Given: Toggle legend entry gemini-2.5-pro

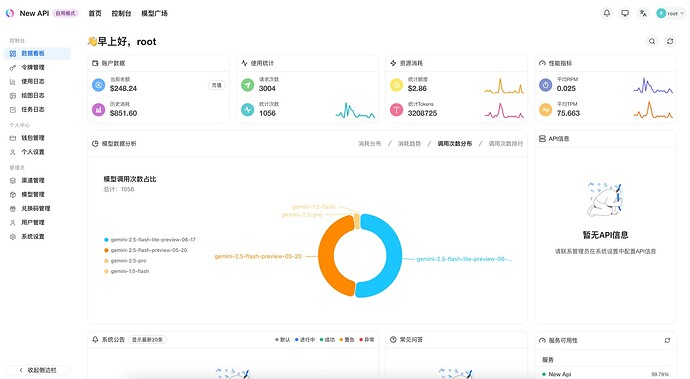Looking at the screenshot, I should (x=125, y=261).
